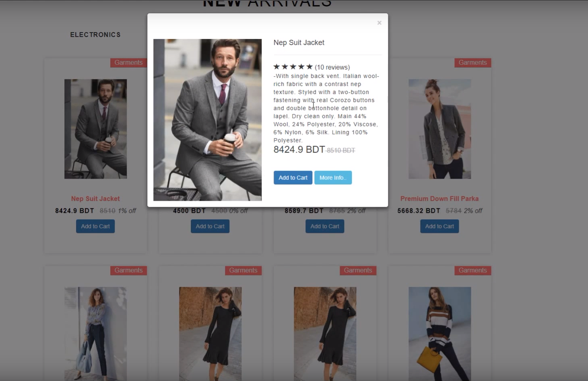Screen dimensions: 588x381
Task: Add Nep Suit Jacket to cart in popup
Action: pyautogui.click(x=293, y=178)
